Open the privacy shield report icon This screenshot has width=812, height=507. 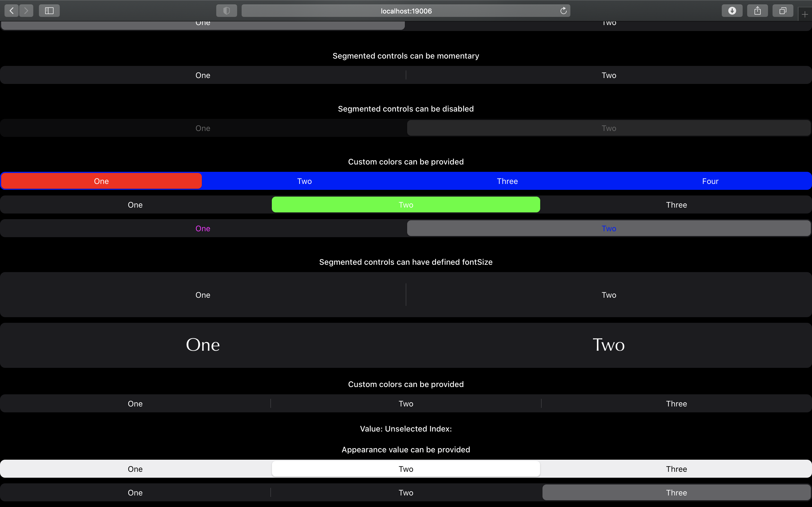point(226,11)
